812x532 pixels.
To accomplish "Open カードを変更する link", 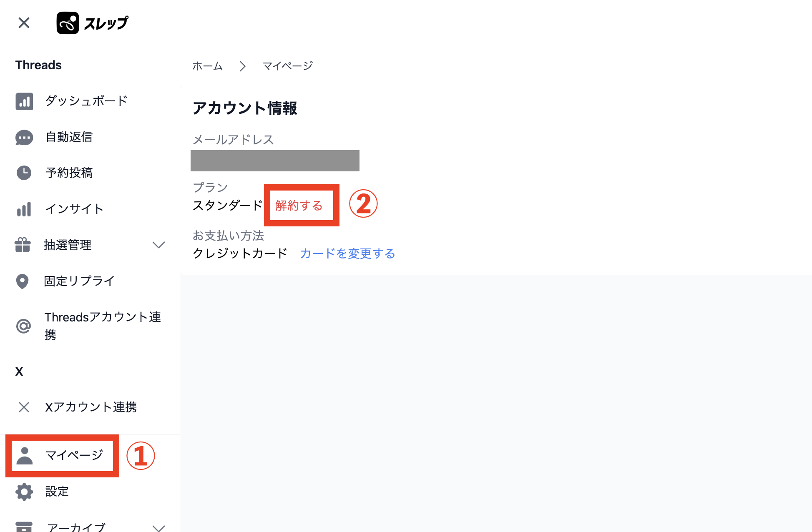I will coord(347,253).
